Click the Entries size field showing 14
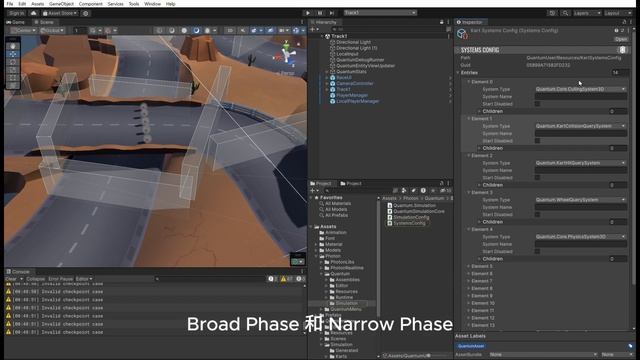The width and height of the screenshot is (640, 360). click(x=619, y=72)
